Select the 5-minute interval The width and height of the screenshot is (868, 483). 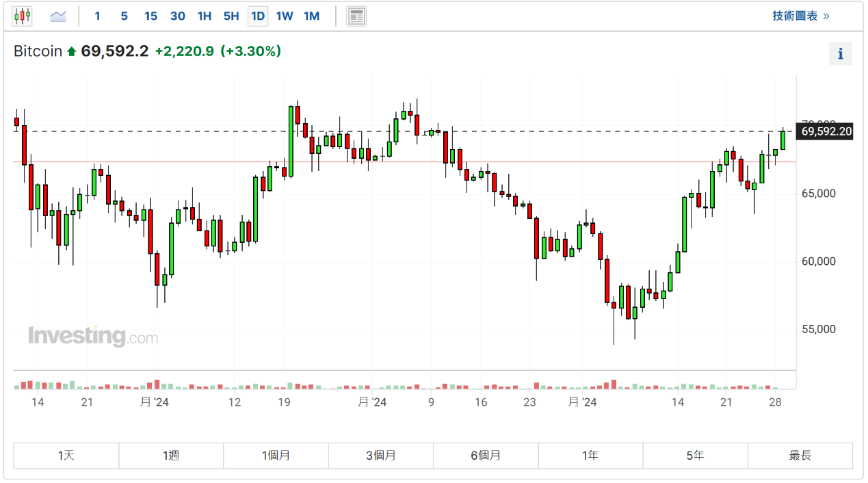pos(124,16)
